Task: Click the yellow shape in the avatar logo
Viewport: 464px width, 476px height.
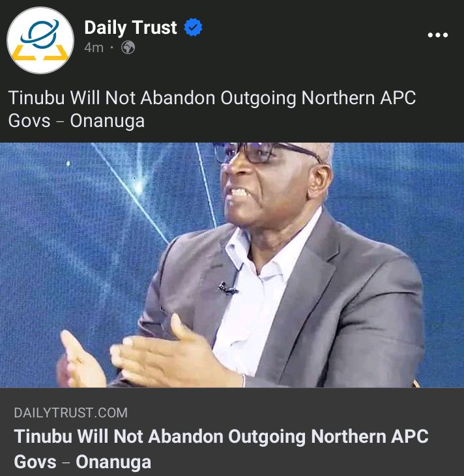Action: pyautogui.click(x=40, y=53)
